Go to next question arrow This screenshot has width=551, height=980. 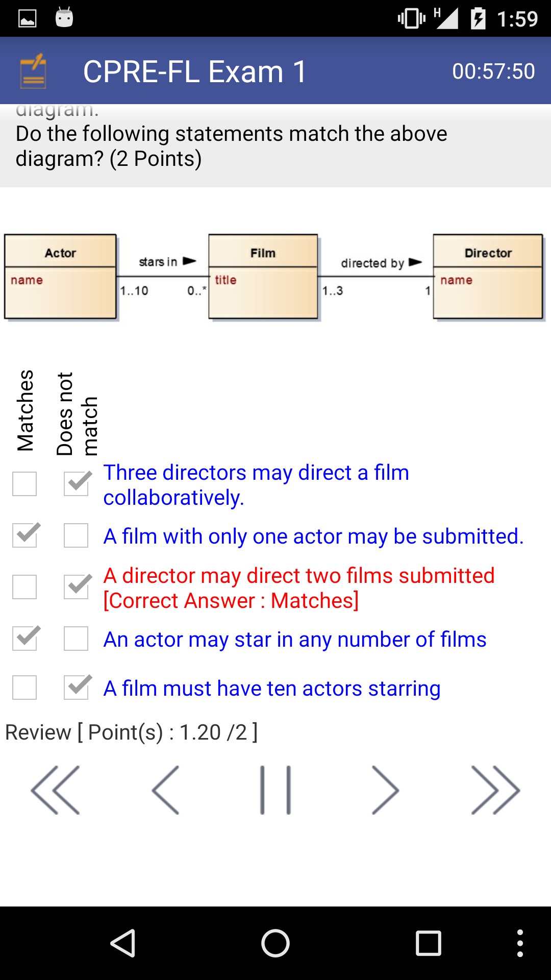[x=385, y=790]
